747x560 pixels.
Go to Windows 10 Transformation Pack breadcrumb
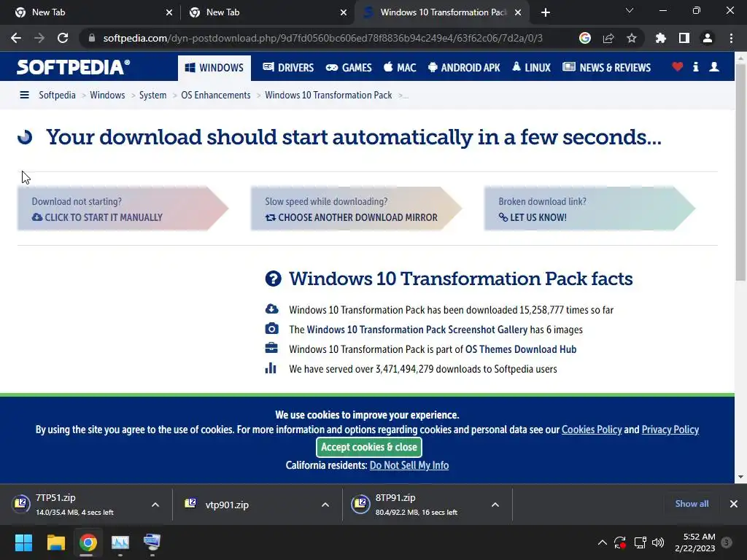pos(328,95)
